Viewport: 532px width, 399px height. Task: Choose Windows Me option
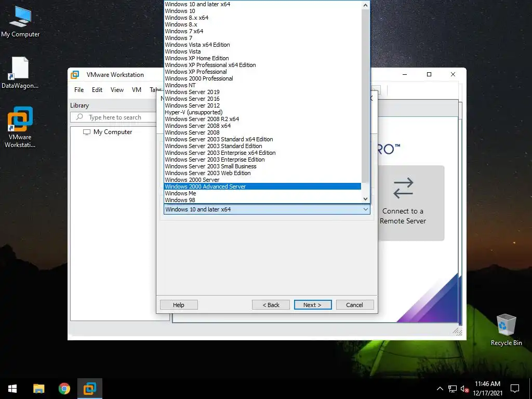(262, 193)
